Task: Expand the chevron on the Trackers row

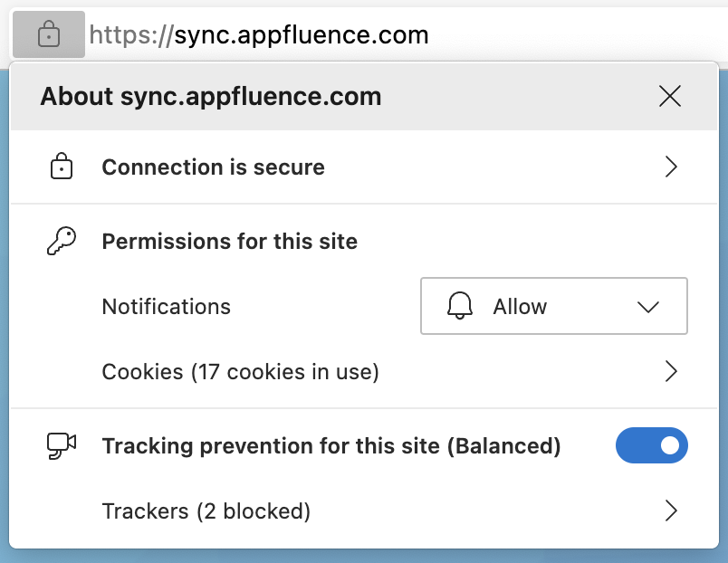Action: pyautogui.click(x=671, y=511)
